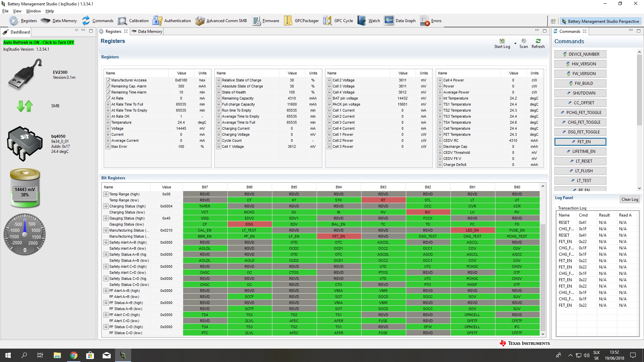
Task: Click the Refresh registers icon
Action: tap(538, 41)
